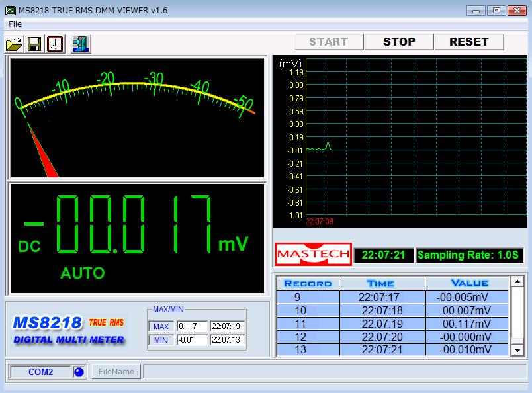
Task: Click time cell 22:07:19 in record table
Action: (382, 324)
